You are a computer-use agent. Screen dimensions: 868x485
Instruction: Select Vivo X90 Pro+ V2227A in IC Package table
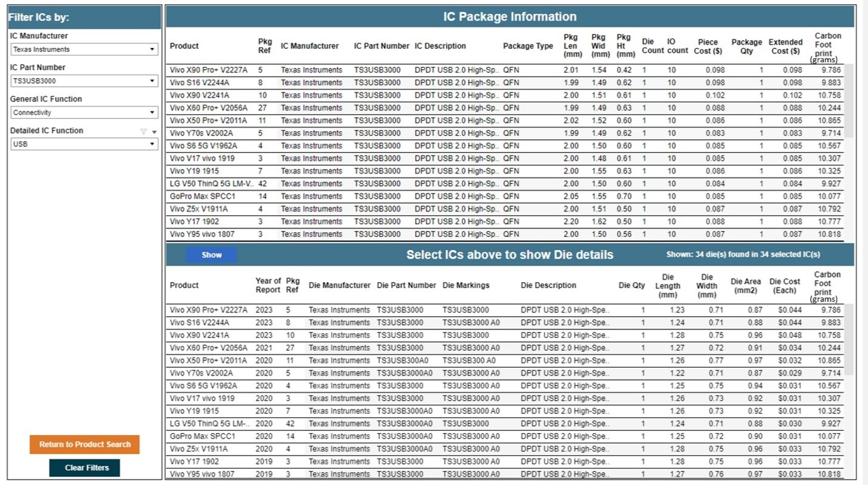pyautogui.click(x=208, y=70)
